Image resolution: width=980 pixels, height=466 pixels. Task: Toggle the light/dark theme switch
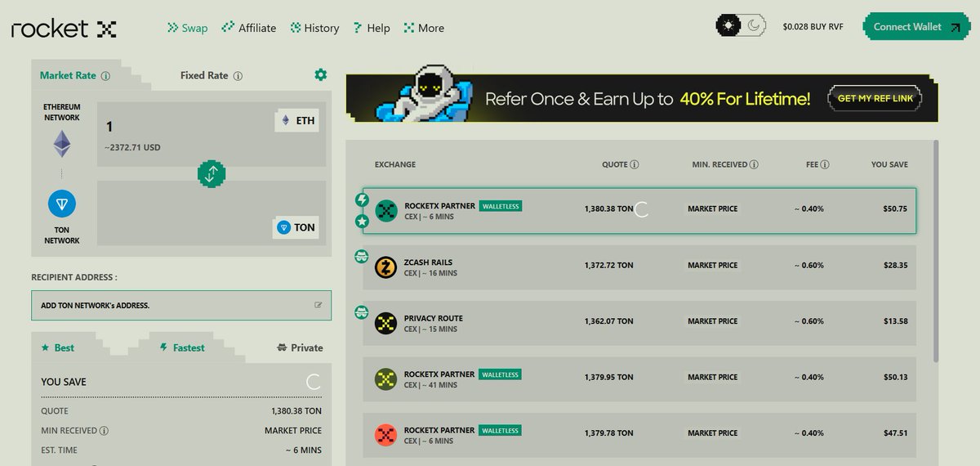coord(741,26)
